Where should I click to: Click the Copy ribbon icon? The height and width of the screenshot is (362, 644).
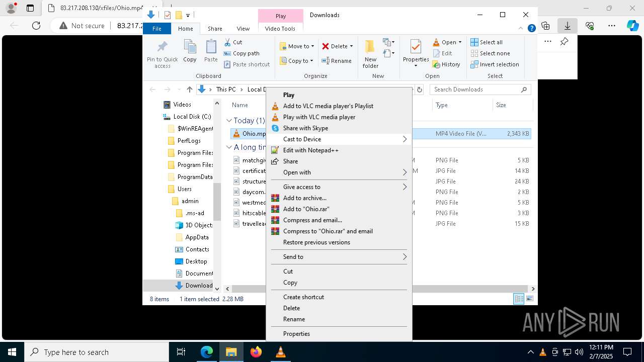coord(190,47)
